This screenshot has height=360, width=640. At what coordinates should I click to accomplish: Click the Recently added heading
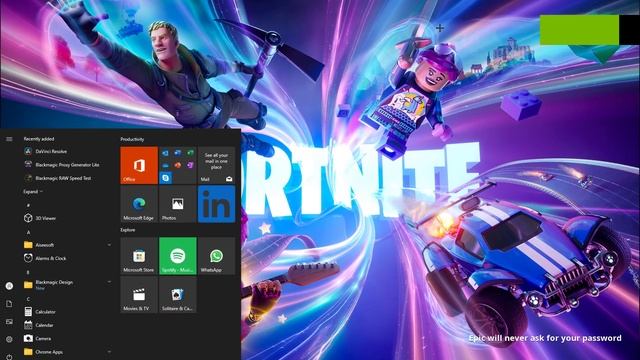point(39,139)
